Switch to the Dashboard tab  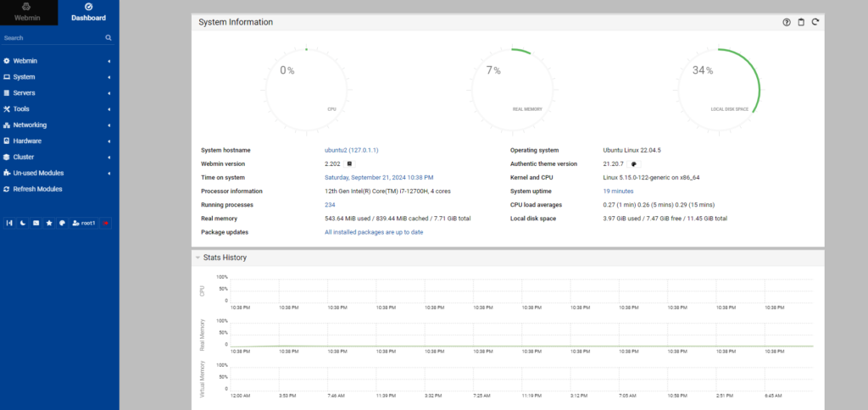pyautogui.click(x=88, y=12)
